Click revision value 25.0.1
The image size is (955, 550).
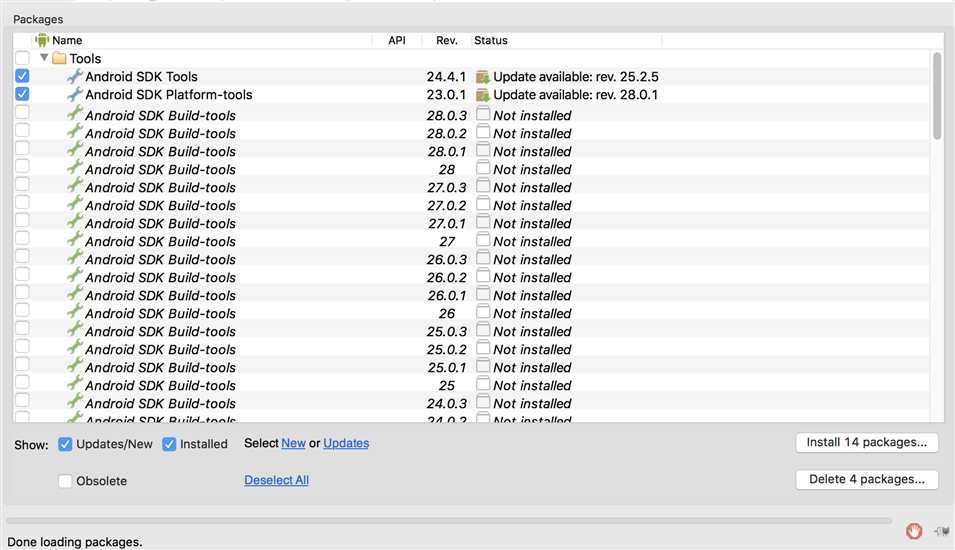(x=446, y=368)
